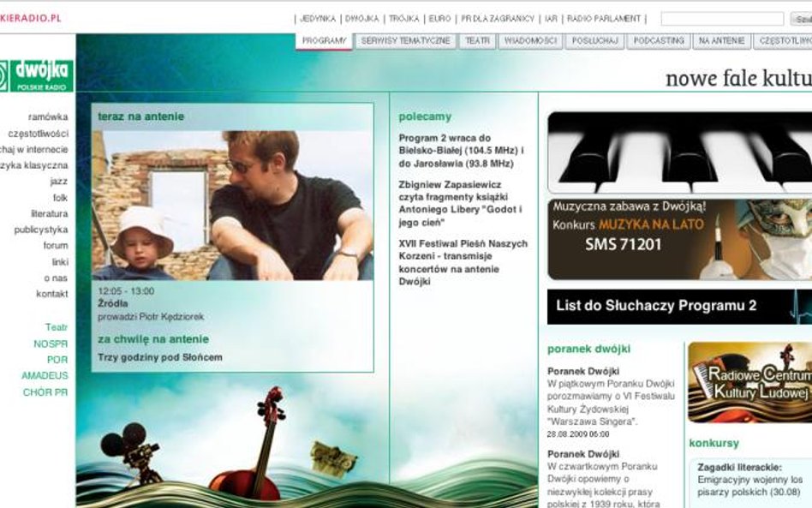The image size is (812, 508).
Task: Open the 'Muzyka na lato' contest banner
Action: pos(680,239)
